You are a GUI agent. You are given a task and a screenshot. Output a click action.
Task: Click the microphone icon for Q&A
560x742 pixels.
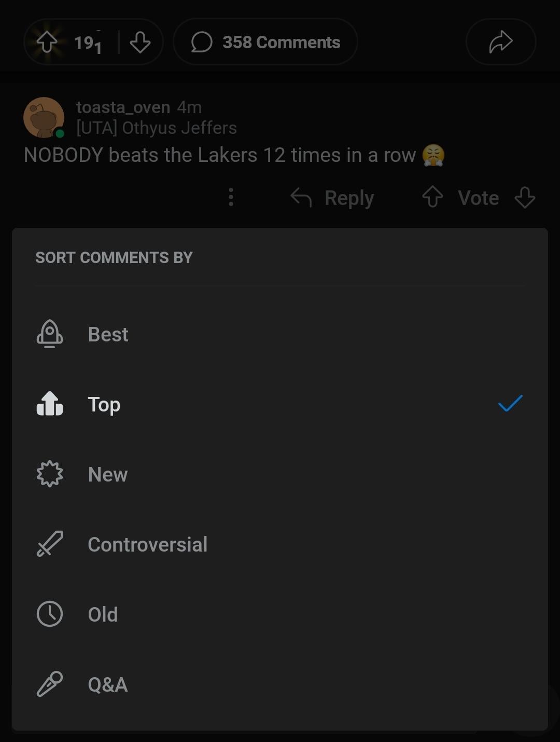click(50, 684)
